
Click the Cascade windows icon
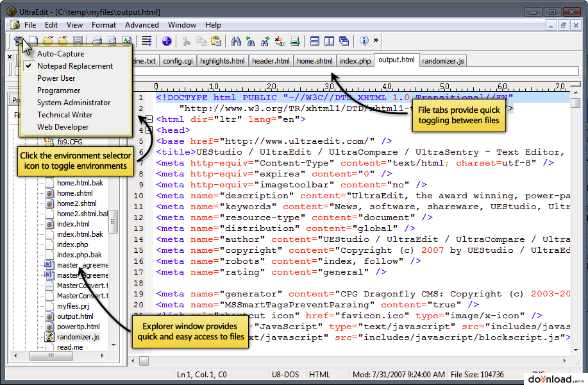coord(344,40)
